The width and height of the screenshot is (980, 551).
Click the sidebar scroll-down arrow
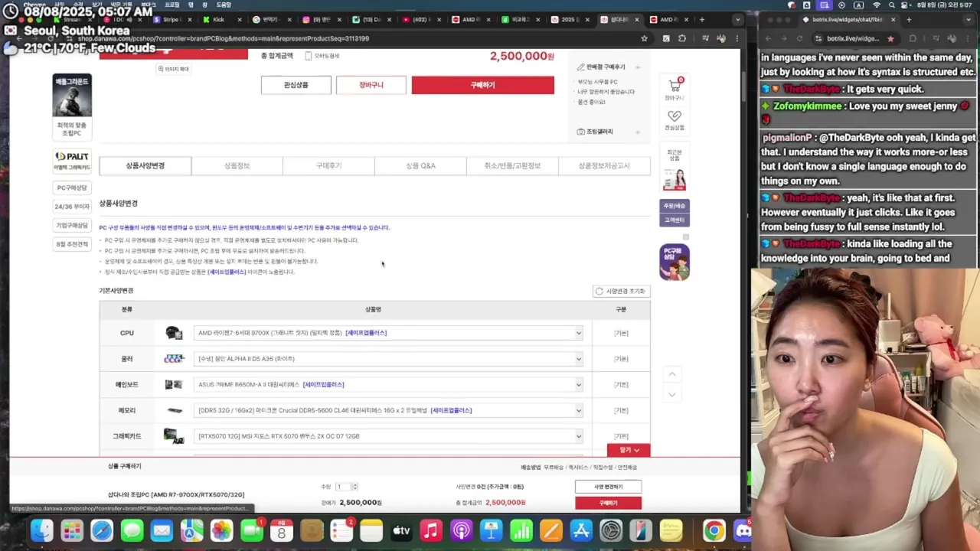click(671, 394)
